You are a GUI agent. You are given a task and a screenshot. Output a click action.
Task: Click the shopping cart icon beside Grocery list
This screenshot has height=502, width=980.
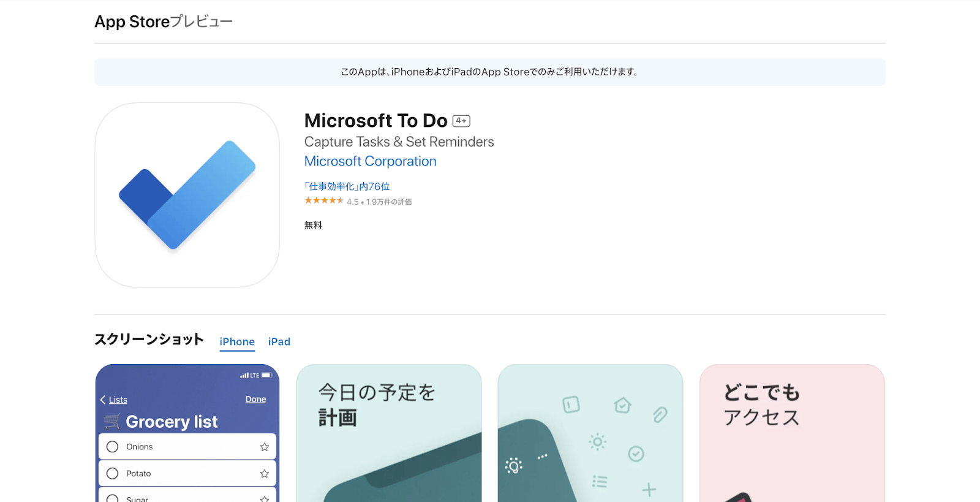(x=112, y=422)
